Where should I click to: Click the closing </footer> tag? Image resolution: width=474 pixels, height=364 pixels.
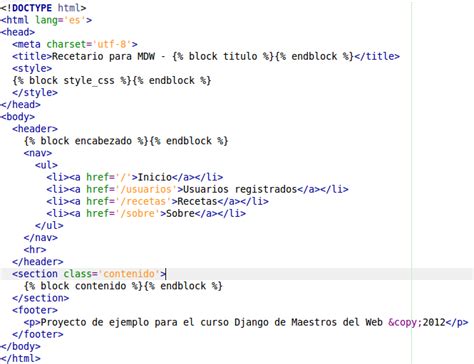(x=38, y=334)
